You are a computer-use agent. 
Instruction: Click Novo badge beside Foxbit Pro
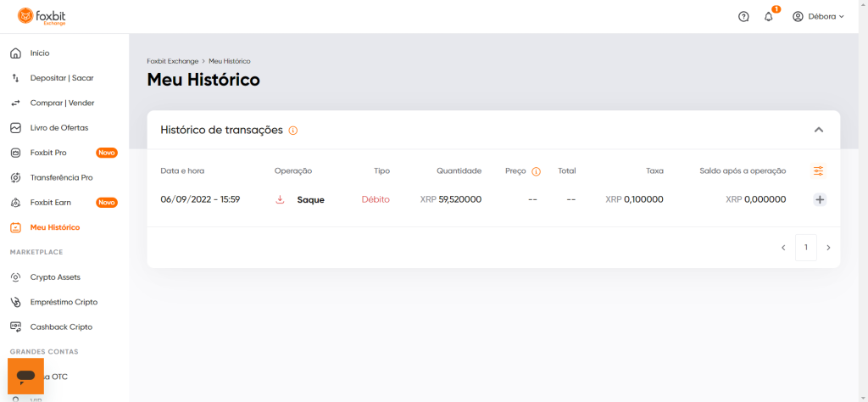(x=107, y=153)
